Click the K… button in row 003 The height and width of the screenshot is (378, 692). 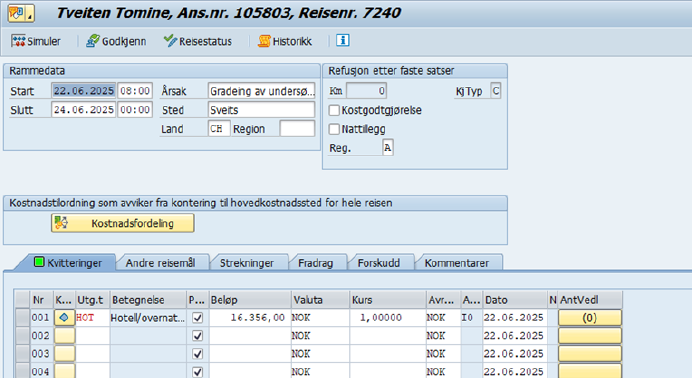pos(64,354)
